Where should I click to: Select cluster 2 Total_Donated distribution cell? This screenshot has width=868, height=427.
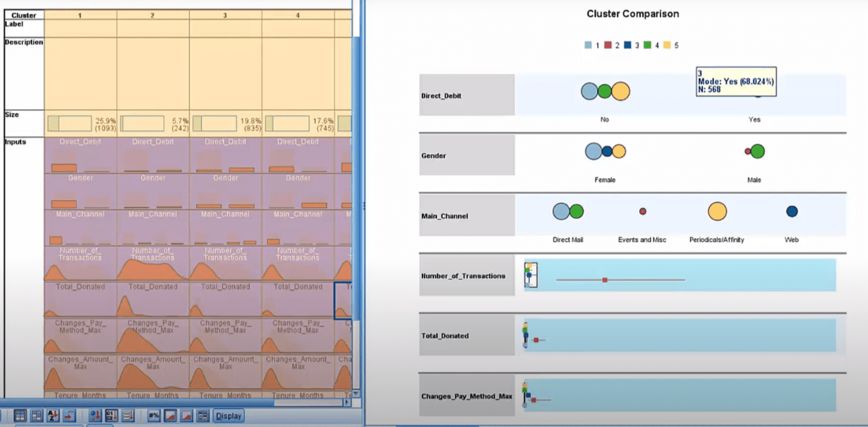click(153, 300)
